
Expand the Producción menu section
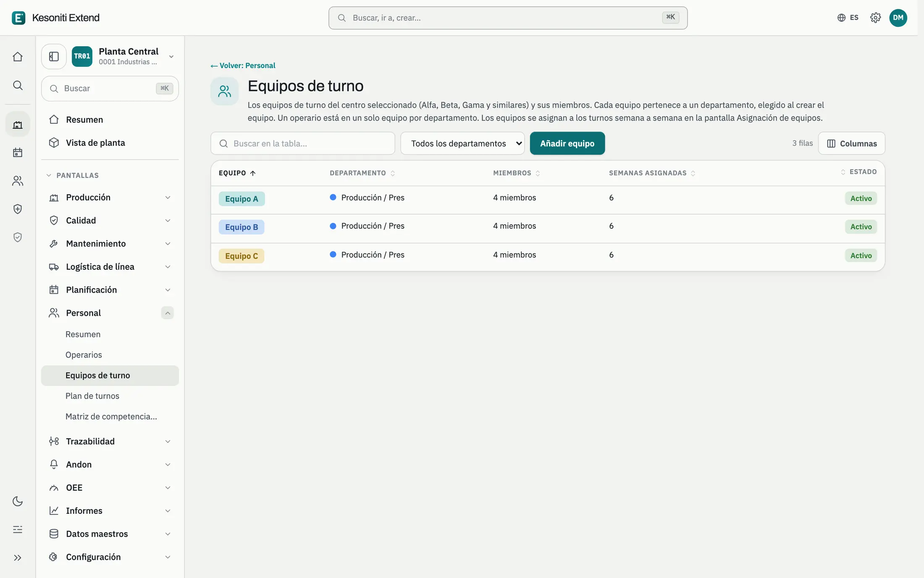pyautogui.click(x=110, y=198)
